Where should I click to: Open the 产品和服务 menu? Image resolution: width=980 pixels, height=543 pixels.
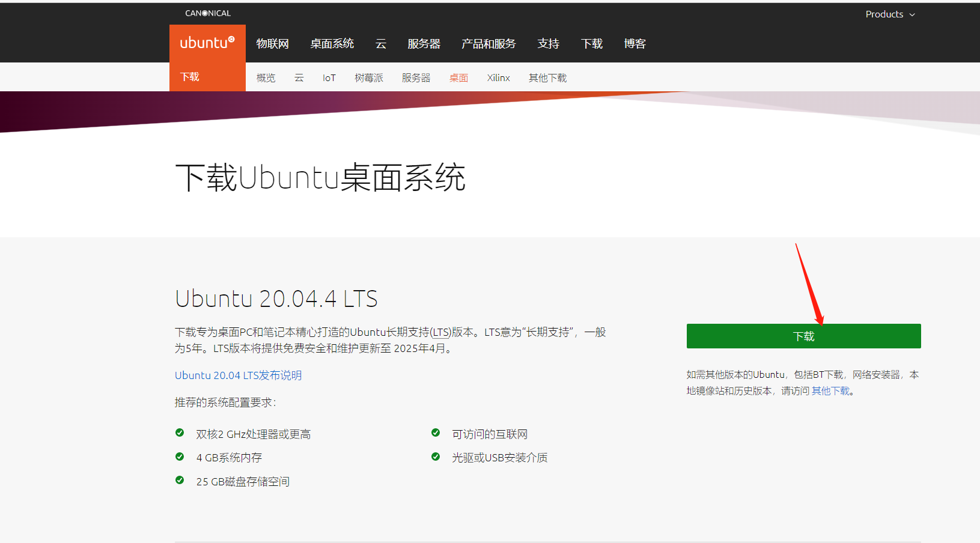click(488, 44)
